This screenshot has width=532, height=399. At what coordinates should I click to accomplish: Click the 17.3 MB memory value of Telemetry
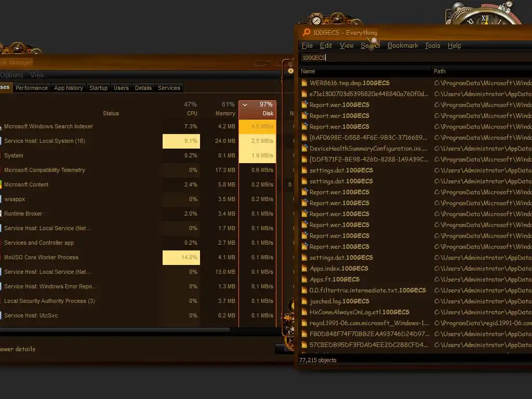click(225, 170)
